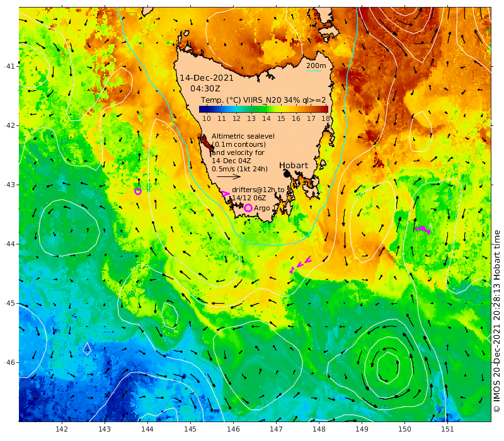The image size is (504, 441).
Task: Click the 'drifters@12h to' label
Action: pyautogui.click(x=258, y=190)
